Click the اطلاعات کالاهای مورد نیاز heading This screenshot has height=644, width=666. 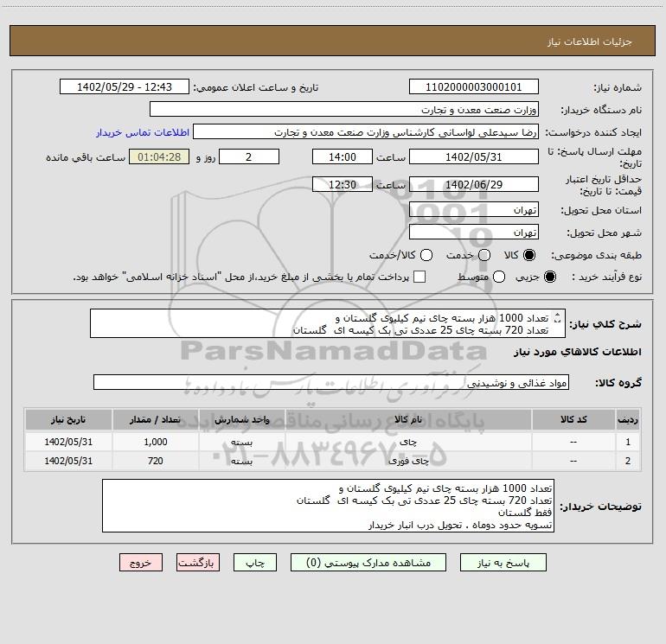[577, 352]
